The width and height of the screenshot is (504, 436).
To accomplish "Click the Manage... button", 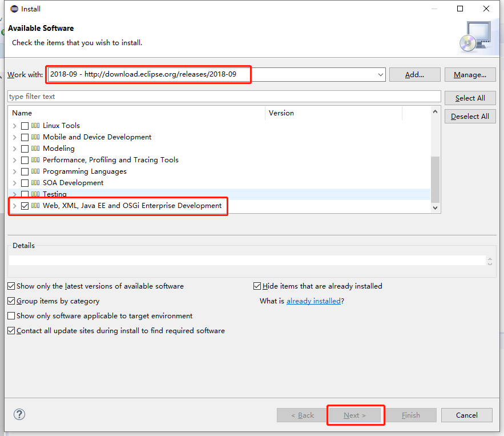I will (470, 75).
